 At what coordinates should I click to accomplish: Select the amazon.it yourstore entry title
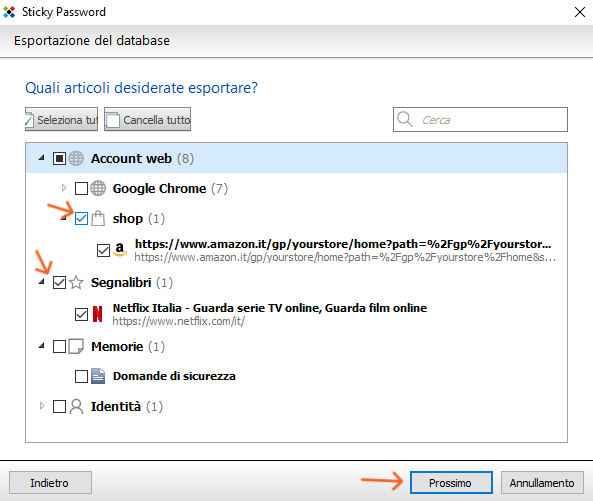(x=343, y=244)
